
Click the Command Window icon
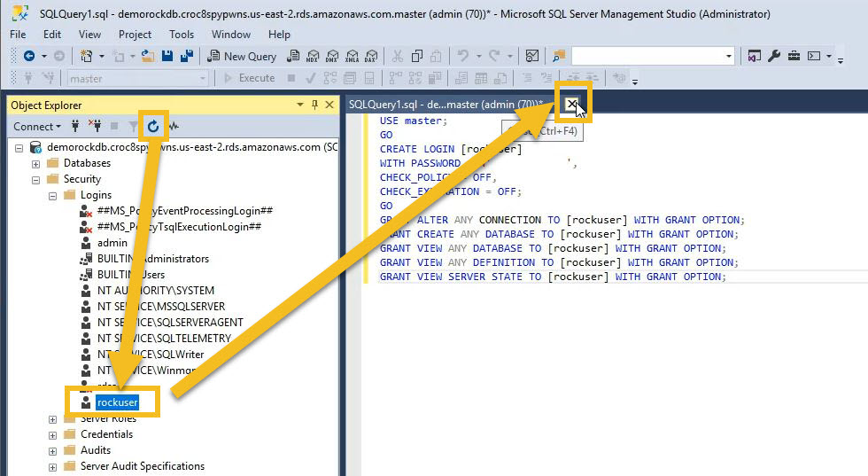tap(814, 56)
